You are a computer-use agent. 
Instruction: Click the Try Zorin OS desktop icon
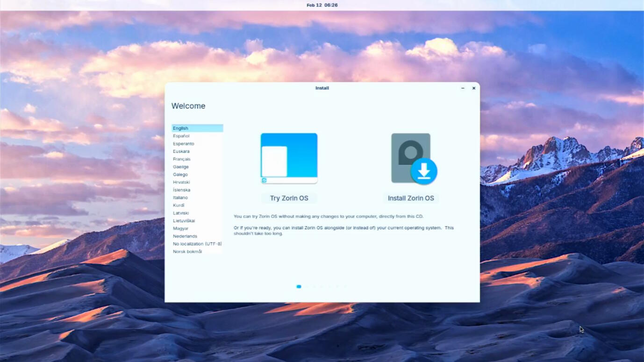click(289, 158)
